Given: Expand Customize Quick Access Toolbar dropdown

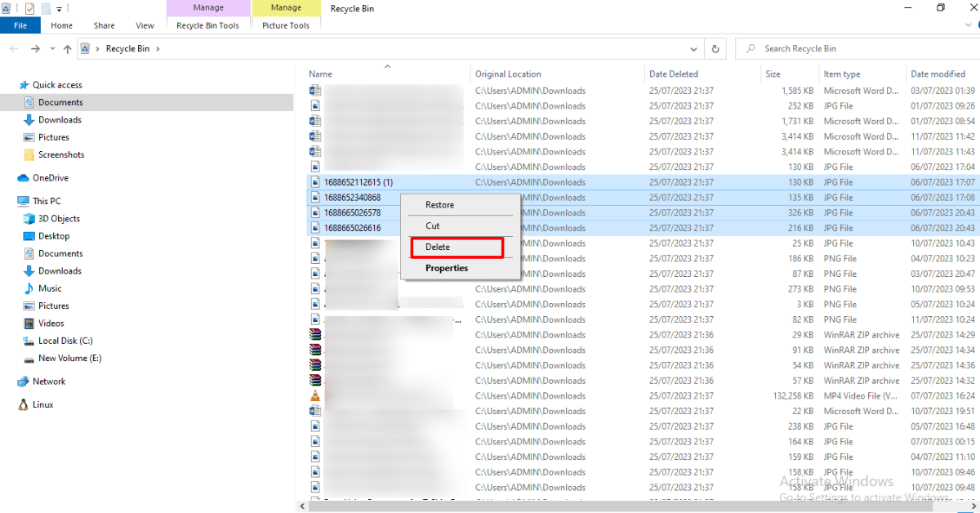Looking at the screenshot, I should 60,9.
